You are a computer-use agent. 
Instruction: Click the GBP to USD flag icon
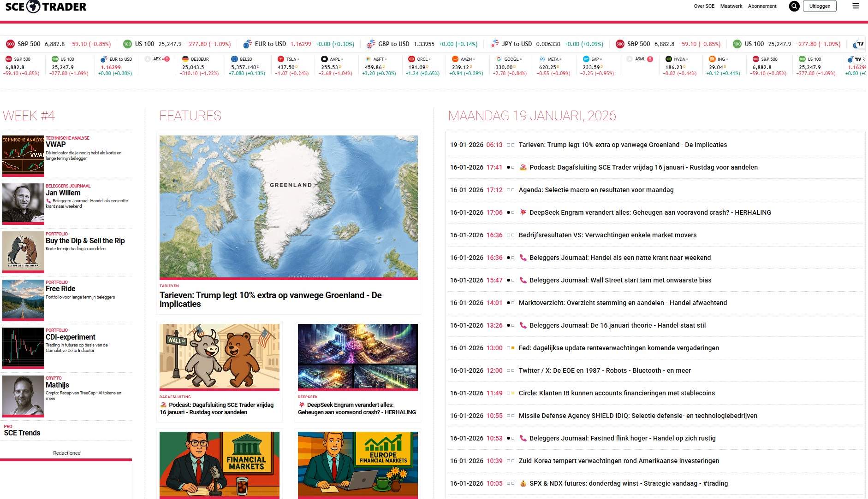371,44
